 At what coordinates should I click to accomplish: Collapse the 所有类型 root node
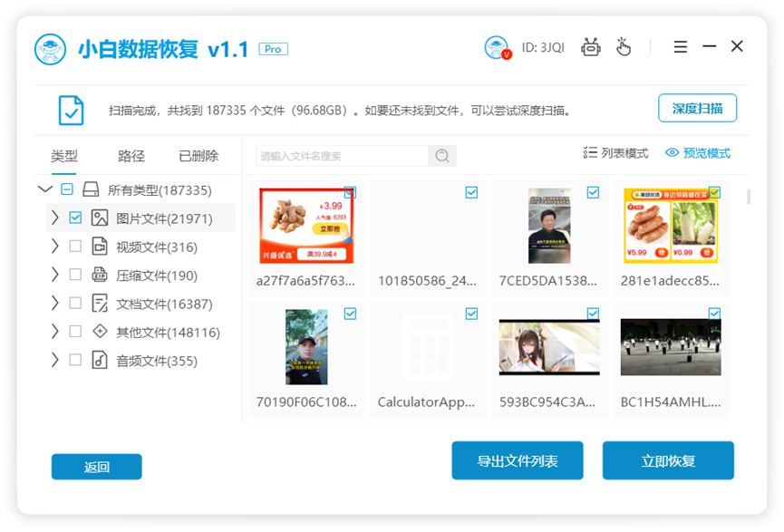[45, 189]
